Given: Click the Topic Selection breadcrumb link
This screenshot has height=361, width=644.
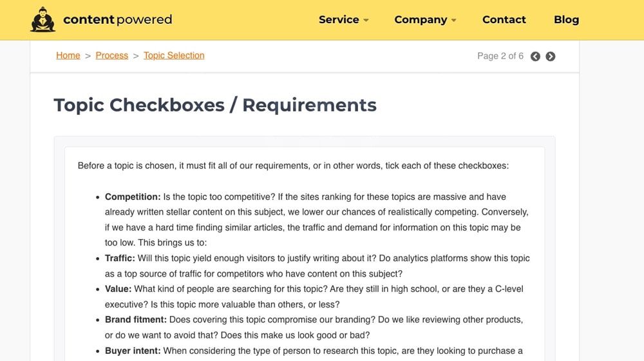Looking at the screenshot, I should click(174, 55).
